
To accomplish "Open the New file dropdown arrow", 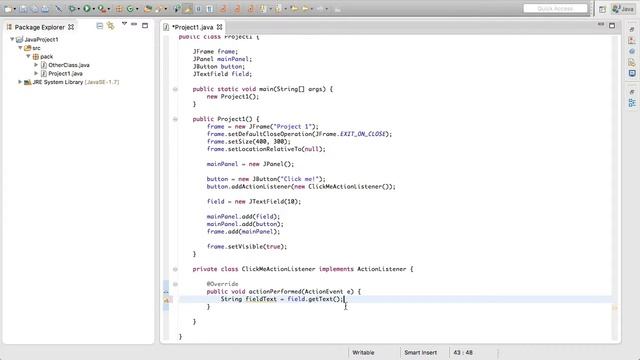I will [x=15, y=9].
